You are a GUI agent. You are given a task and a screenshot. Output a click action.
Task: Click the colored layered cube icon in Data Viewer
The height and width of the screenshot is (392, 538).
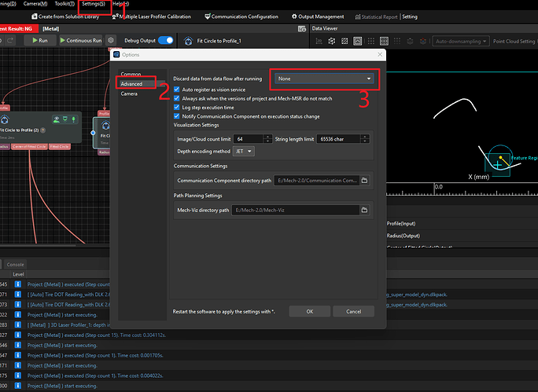click(x=423, y=41)
